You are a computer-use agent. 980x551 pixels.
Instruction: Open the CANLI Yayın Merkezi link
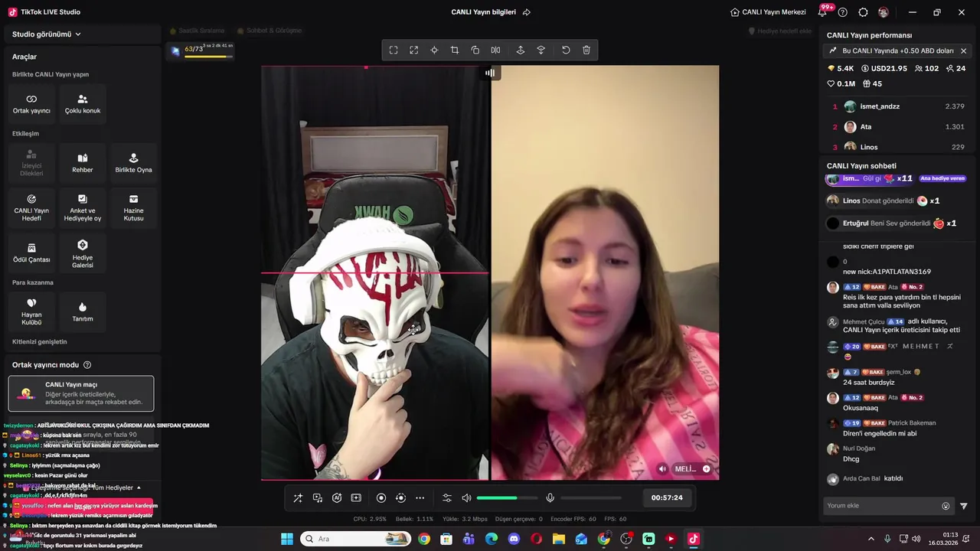coord(768,12)
